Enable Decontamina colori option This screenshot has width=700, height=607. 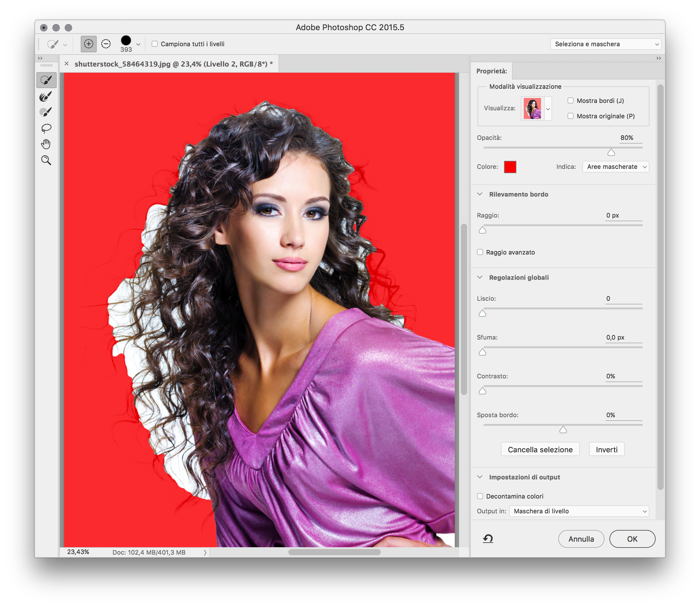click(x=480, y=496)
